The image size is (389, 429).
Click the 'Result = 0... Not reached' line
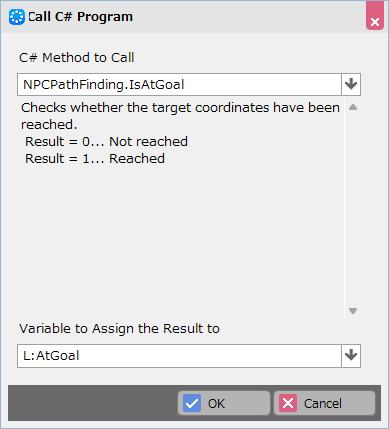pyautogui.click(x=106, y=141)
